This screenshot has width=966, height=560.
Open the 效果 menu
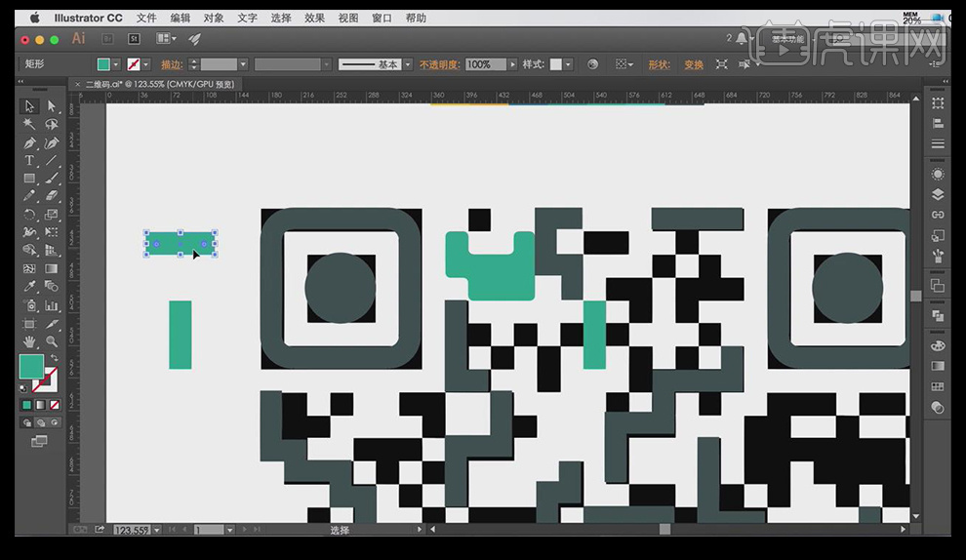pos(314,18)
